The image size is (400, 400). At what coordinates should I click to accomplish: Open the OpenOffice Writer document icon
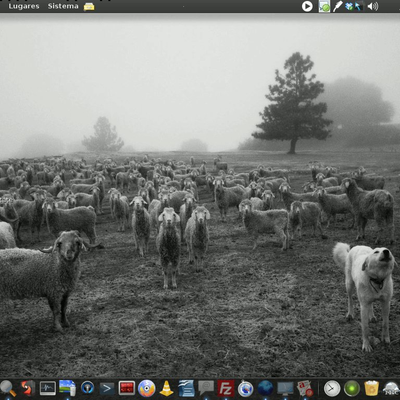[x=186, y=388]
